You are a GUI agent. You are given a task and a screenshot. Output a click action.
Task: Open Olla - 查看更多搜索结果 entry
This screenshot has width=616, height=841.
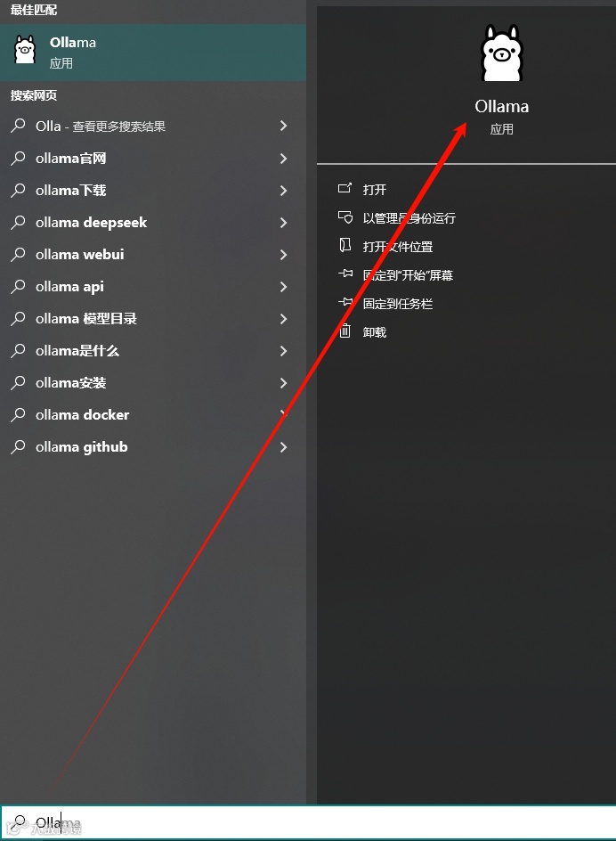(x=153, y=126)
